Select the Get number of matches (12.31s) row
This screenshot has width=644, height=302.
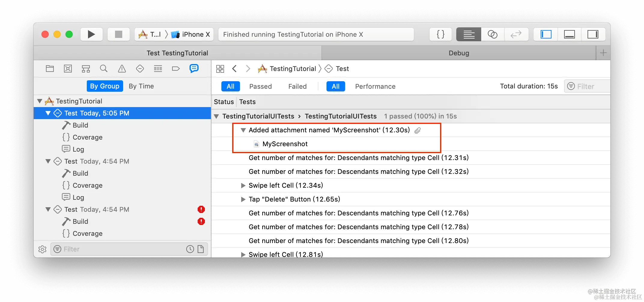click(x=411, y=158)
